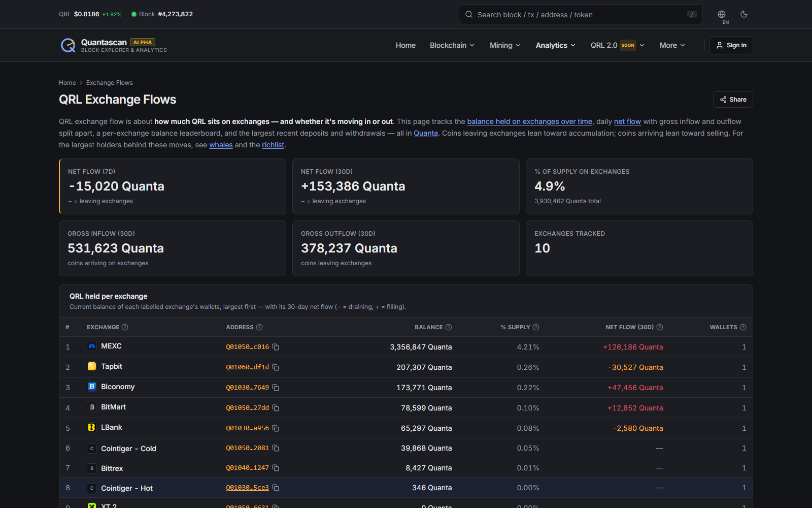Click the Quantascan logo
Viewport: 812px width, 508px height.
point(114,45)
